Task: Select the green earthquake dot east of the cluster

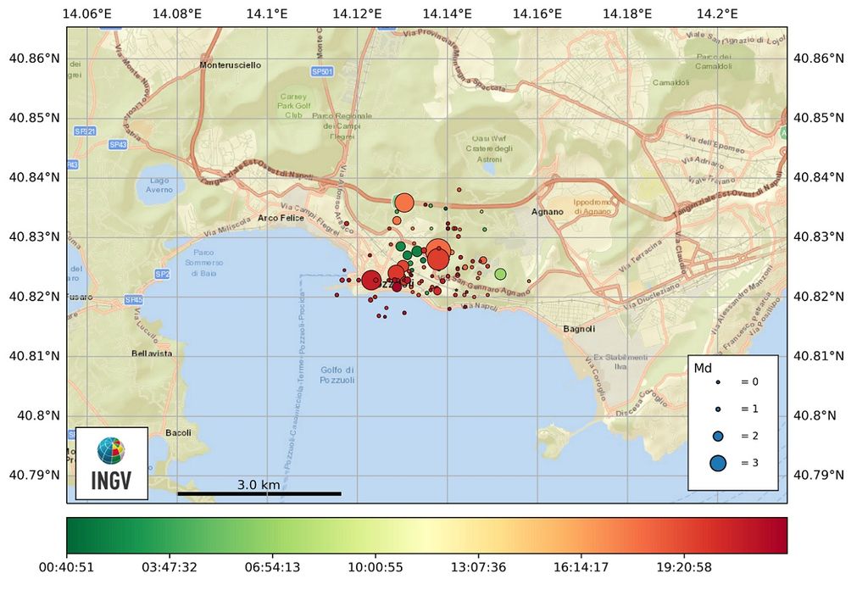Action: coord(500,275)
